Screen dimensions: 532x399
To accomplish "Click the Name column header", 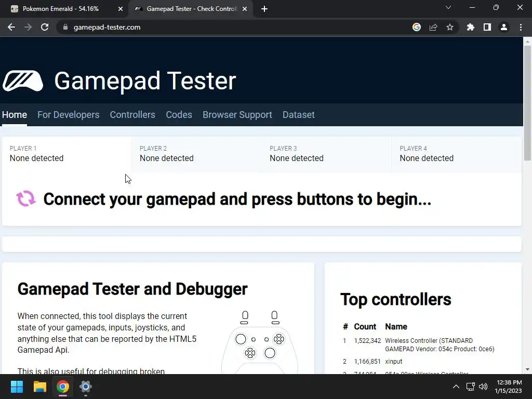I will 396,326.
